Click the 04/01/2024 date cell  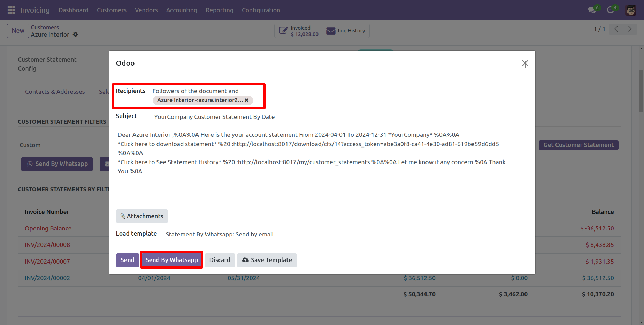tap(154, 278)
